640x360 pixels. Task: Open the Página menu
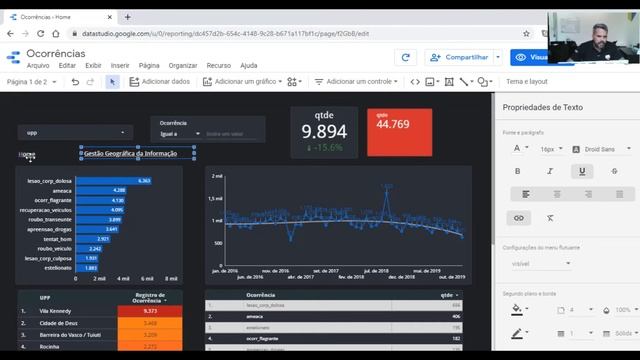[x=149, y=65]
